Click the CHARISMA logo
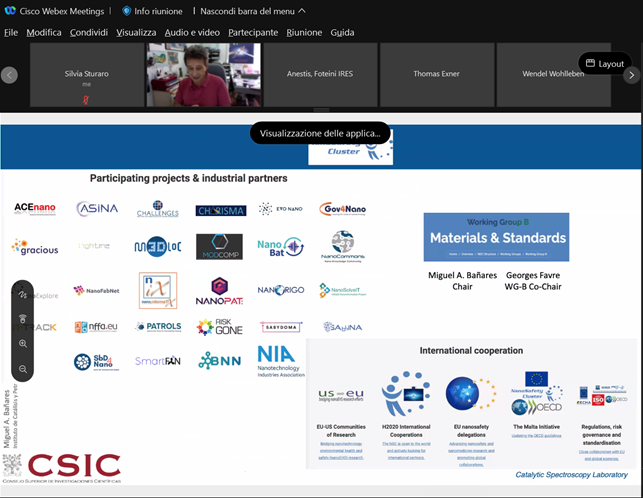The width and height of the screenshot is (643, 498). (x=221, y=210)
